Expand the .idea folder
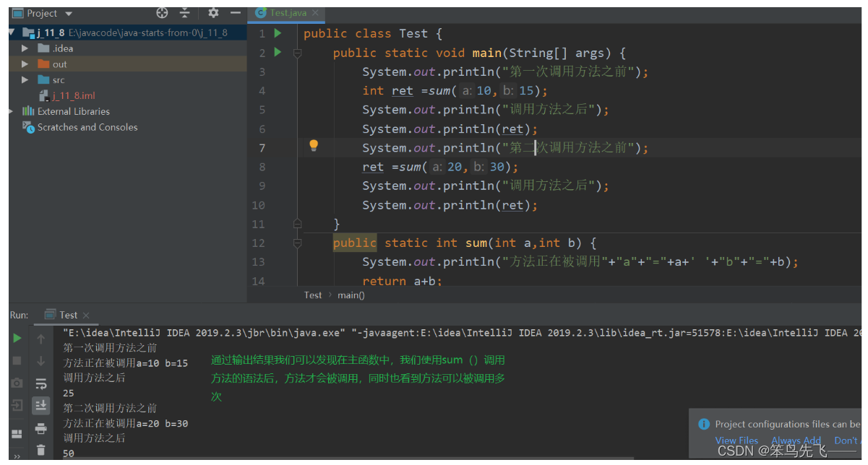 pos(25,48)
